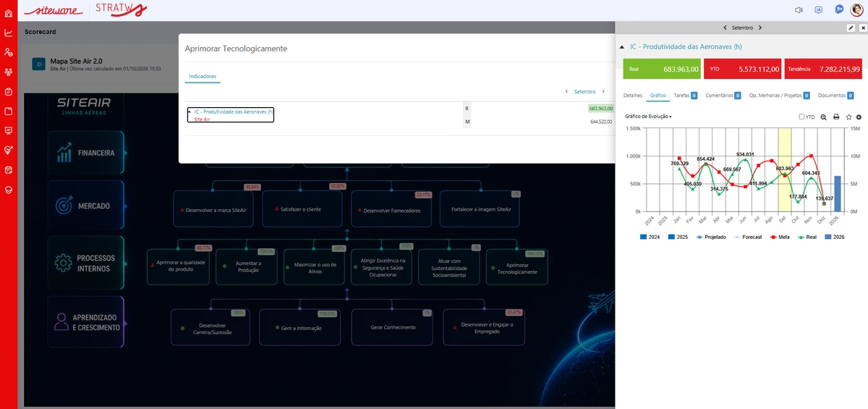The image size is (868, 409).
Task: Click the megaphone announcements icon
Action: (799, 10)
